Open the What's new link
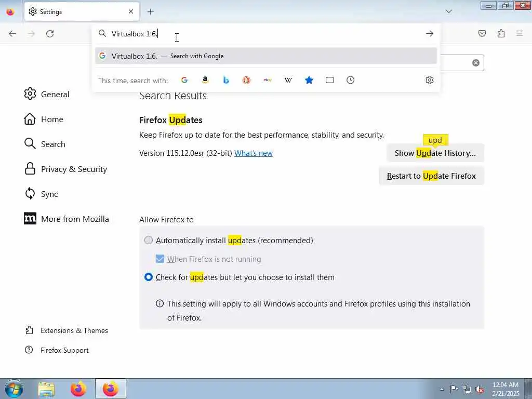This screenshot has height=399, width=532. click(254, 153)
